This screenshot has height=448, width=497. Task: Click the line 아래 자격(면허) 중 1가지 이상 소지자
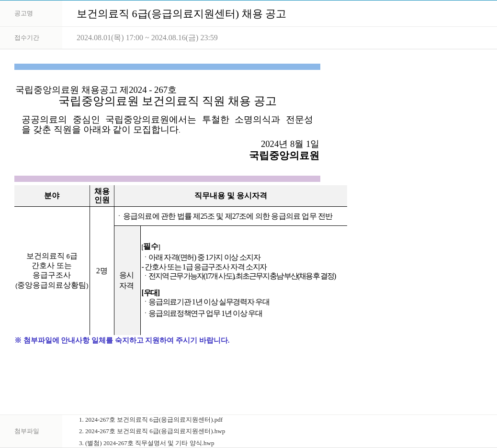coord(203,258)
